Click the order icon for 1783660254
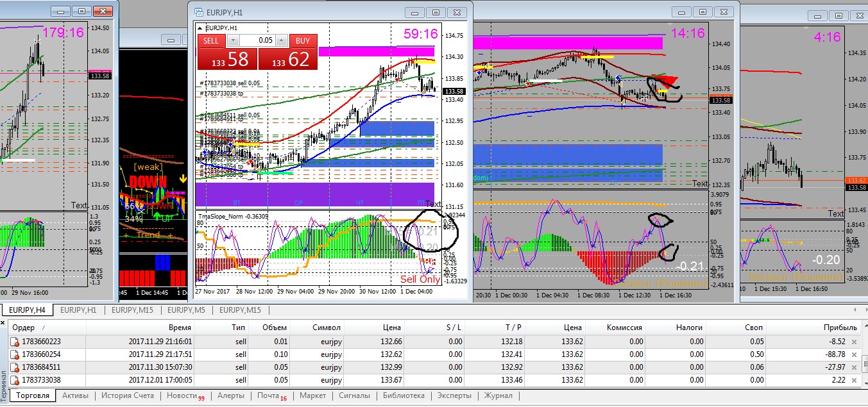868x407 pixels. (x=15, y=354)
